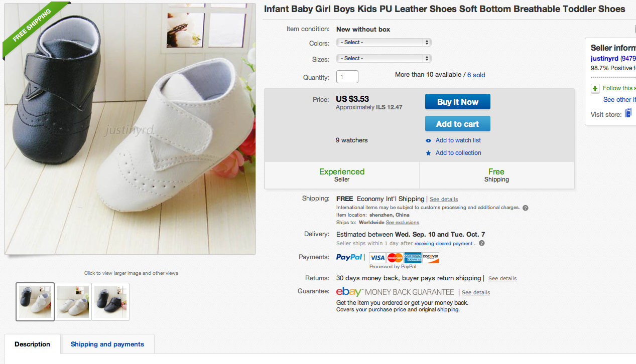This screenshot has height=364, width=636.
Task: Click the Quantity input field
Action: pos(347,77)
